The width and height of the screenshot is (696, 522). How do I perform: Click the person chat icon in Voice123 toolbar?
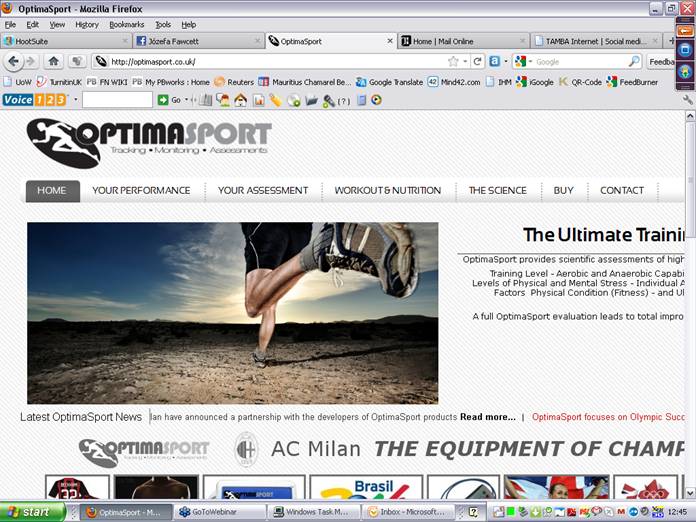(223, 100)
